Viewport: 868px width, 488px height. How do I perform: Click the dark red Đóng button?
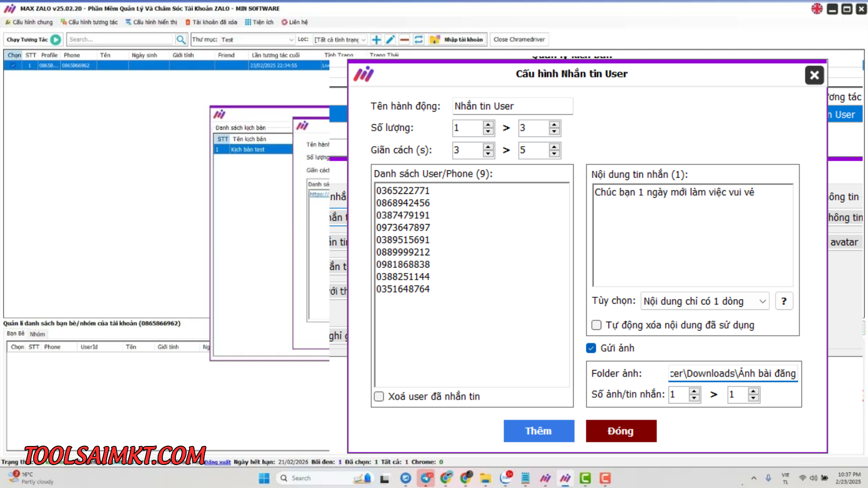[x=621, y=431]
